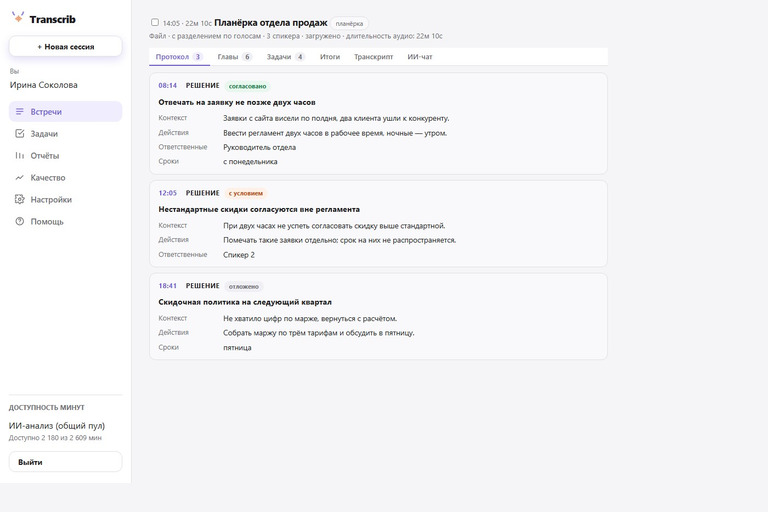Click the user name Ирина Соколова
The height and width of the screenshot is (512, 768).
[44, 85]
